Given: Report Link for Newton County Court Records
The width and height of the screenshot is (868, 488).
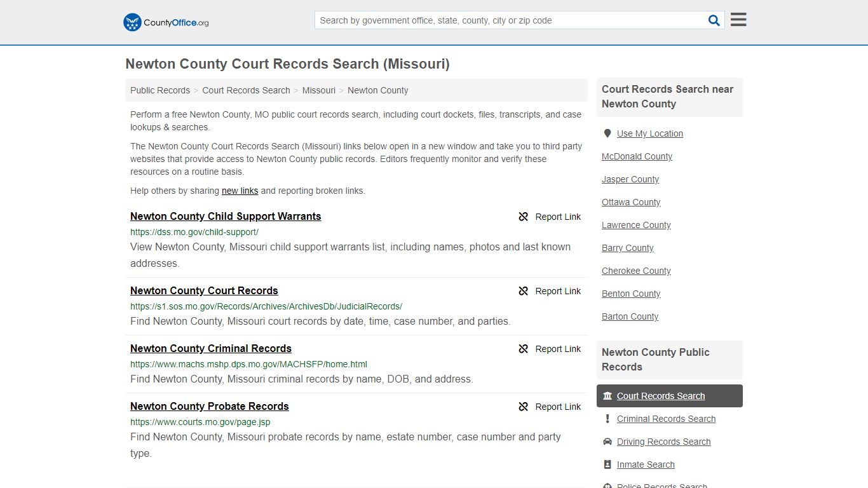Looking at the screenshot, I should tap(550, 291).
